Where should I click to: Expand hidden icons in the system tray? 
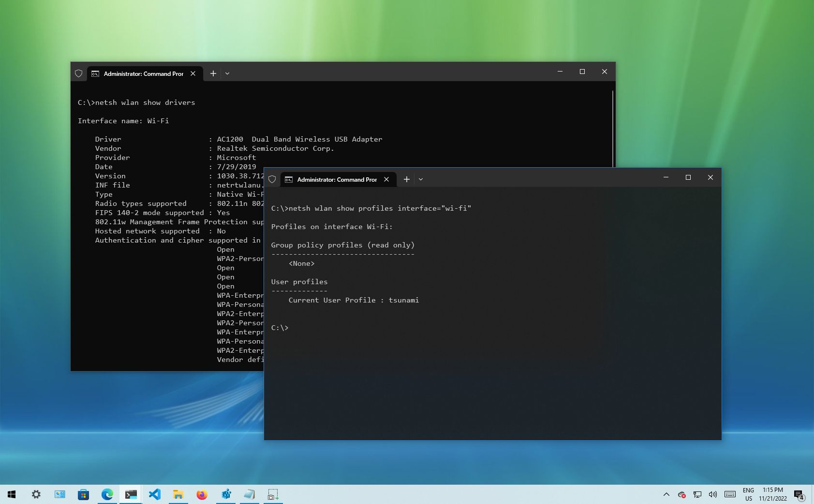point(666,494)
